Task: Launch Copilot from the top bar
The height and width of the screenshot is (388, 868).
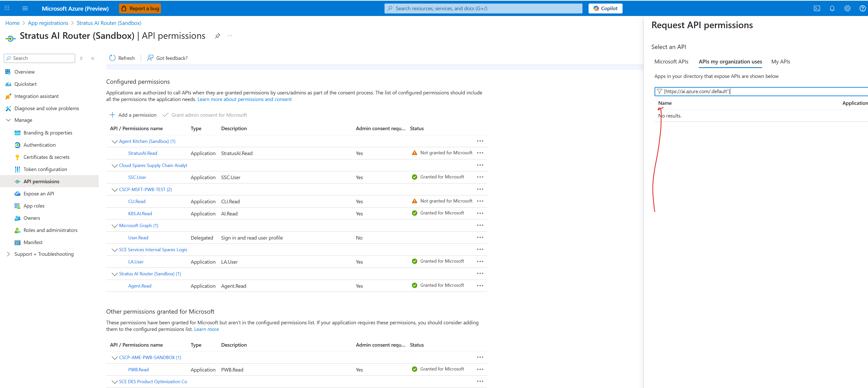Action: pos(605,8)
